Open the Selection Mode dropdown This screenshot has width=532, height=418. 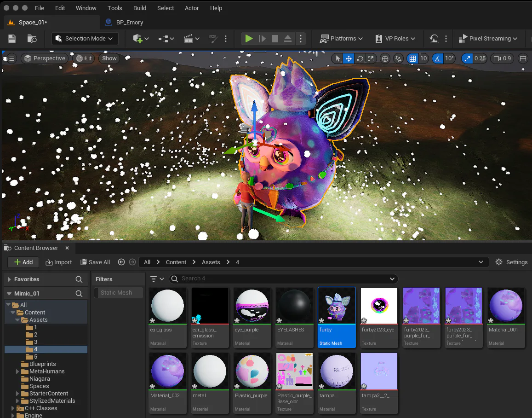coord(85,39)
